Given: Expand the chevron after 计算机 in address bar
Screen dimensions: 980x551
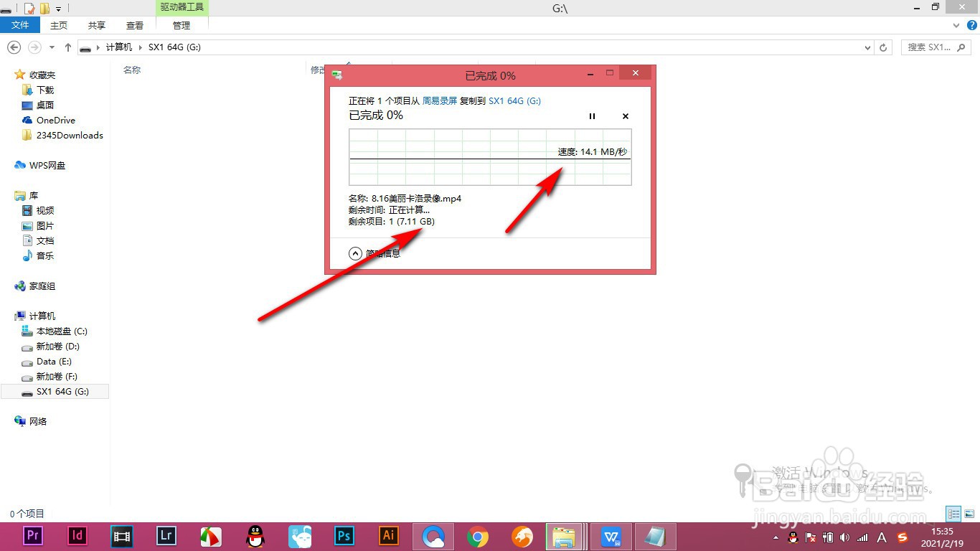Looking at the screenshot, I should point(141,47).
